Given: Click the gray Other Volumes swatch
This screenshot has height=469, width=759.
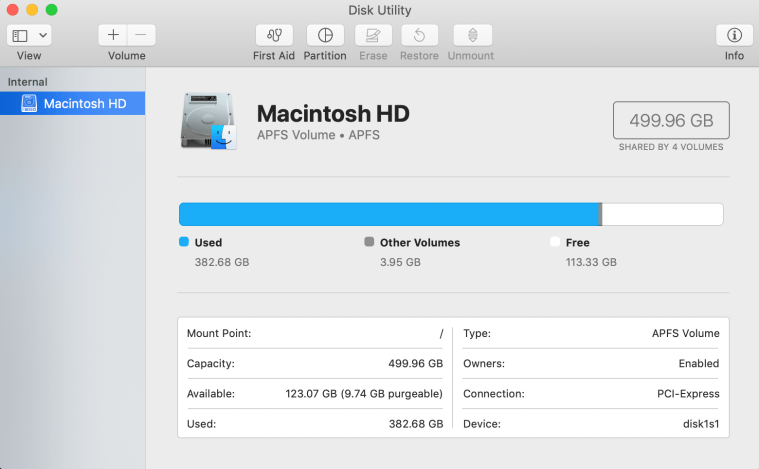Looking at the screenshot, I should (x=370, y=242).
